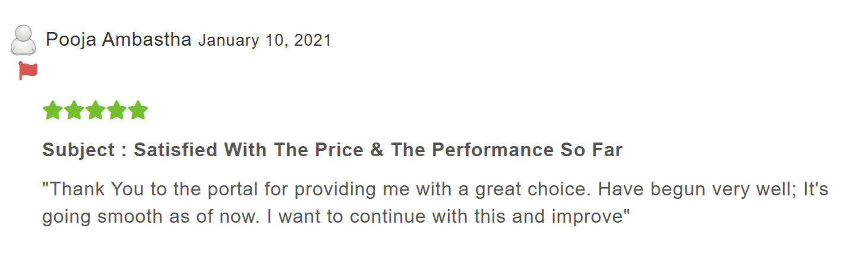
Task: Click the first green rating star
Action: tap(53, 110)
